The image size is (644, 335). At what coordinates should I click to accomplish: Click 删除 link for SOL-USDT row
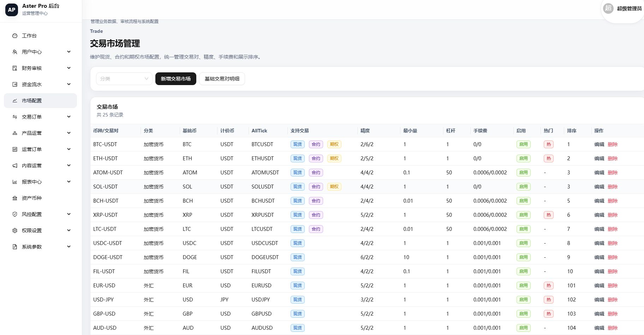613,187
